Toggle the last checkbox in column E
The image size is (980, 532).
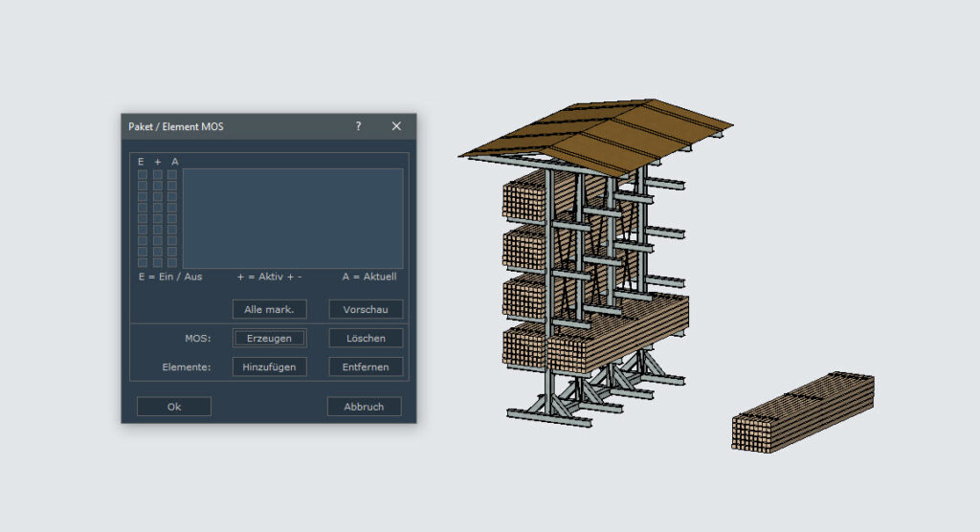click(x=143, y=262)
